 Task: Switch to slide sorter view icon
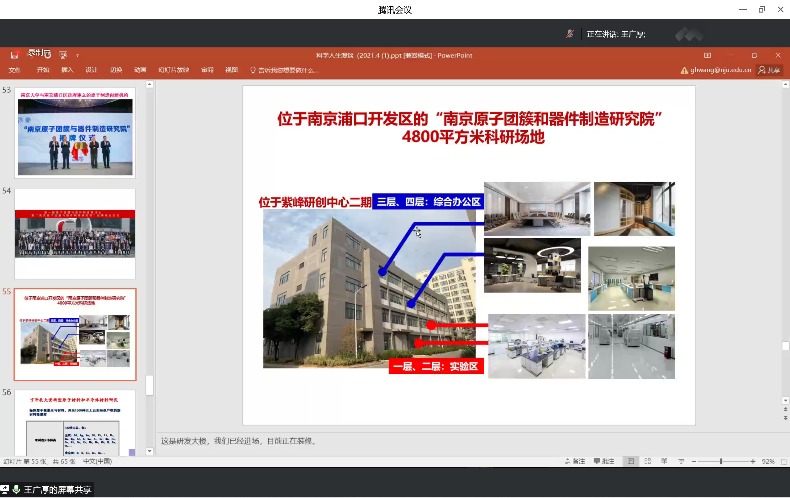click(x=648, y=461)
